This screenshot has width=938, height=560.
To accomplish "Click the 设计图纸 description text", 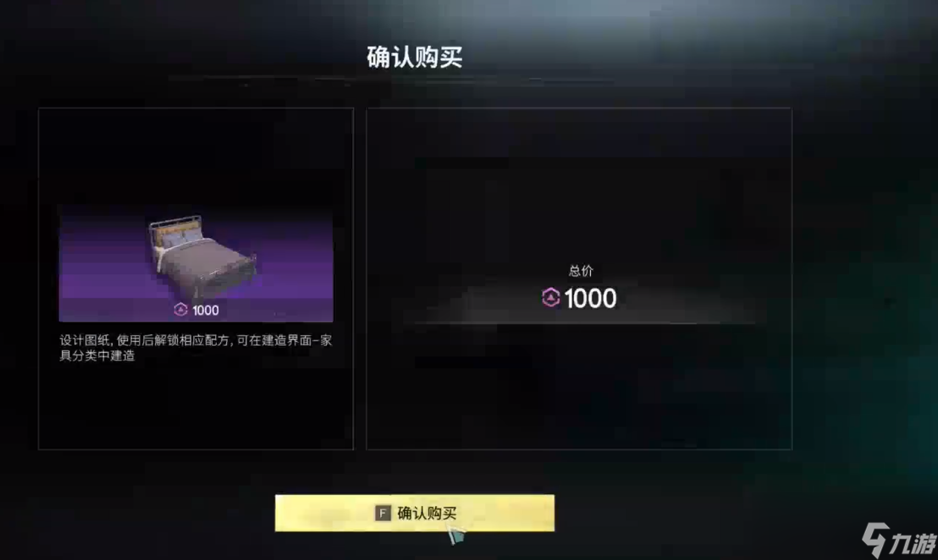I will [x=196, y=348].
